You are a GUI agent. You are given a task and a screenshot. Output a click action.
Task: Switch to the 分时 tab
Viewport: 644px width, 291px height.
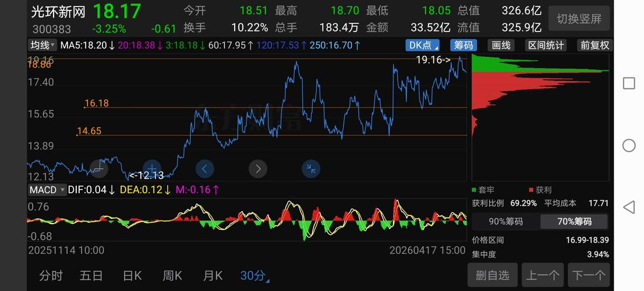point(51,276)
